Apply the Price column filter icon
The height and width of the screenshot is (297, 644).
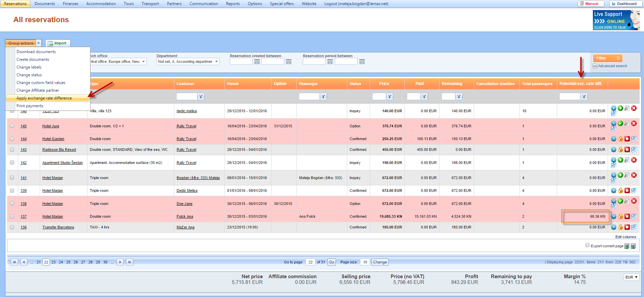[390, 97]
